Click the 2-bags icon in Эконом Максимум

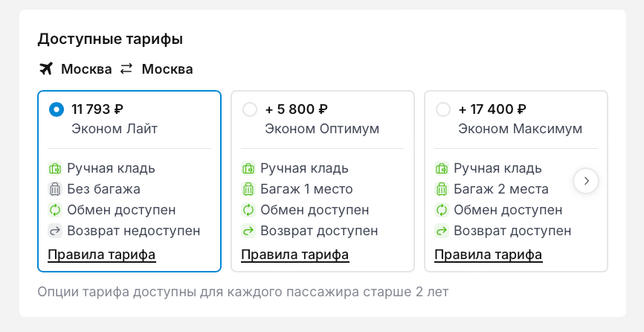(x=441, y=189)
